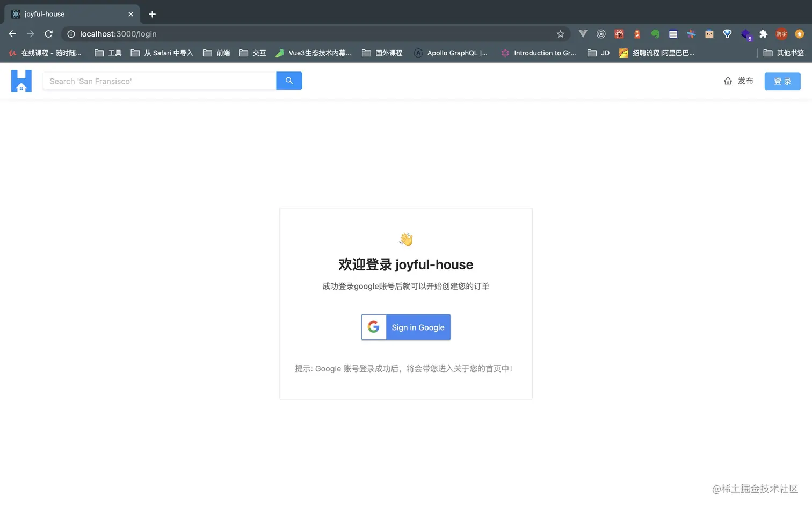Viewport: 812px width, 508px height.
Task: Click the localhost:3000/login address bar
Action: coord(316,34)
